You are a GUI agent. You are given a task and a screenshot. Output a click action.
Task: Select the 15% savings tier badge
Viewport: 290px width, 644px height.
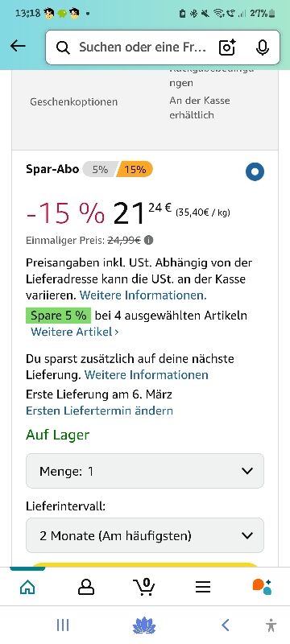[x=135, y=169]
